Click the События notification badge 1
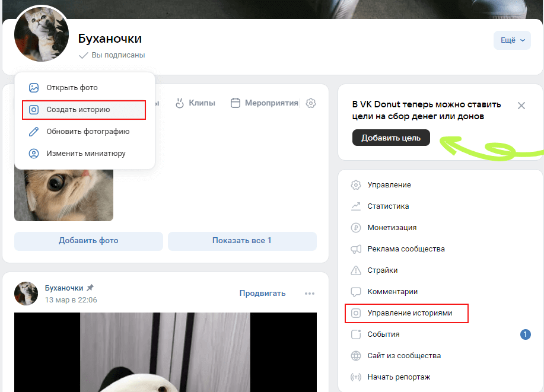The height and width of the screenshot is (392, 544). 525,334
